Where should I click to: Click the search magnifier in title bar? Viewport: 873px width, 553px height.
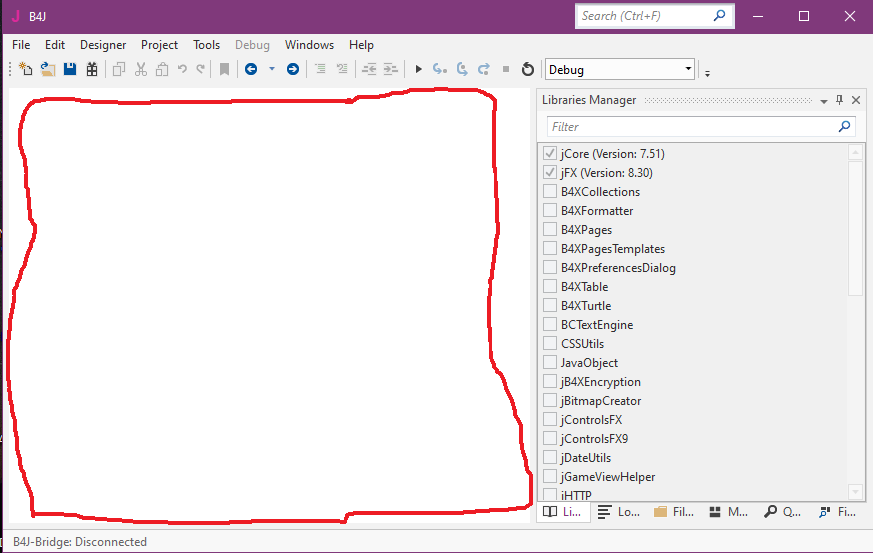(x=719, y=16)
